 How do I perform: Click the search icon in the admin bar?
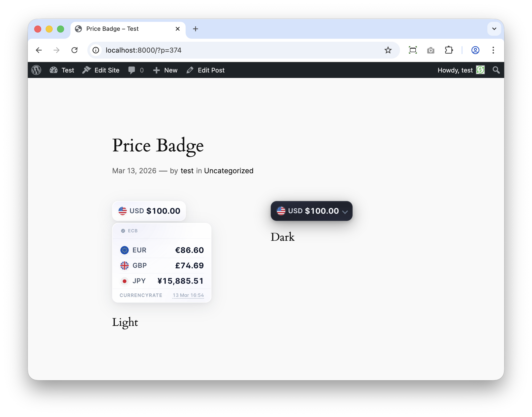(496, 70)
